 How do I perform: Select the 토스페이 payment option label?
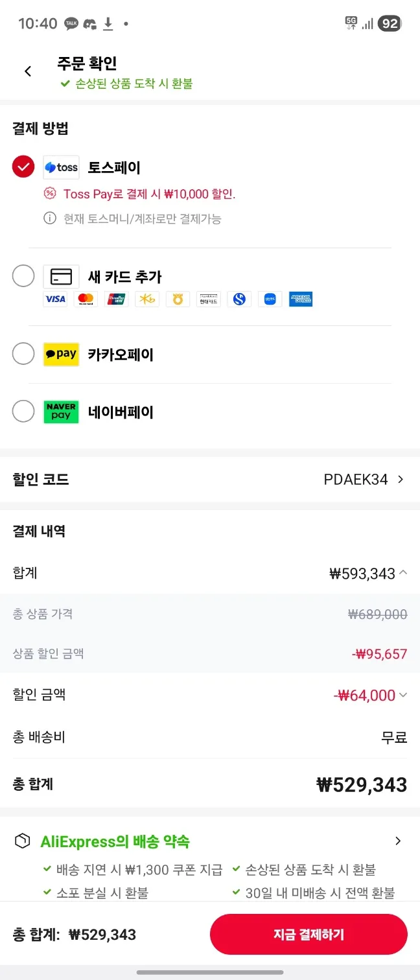click(114, 168)
